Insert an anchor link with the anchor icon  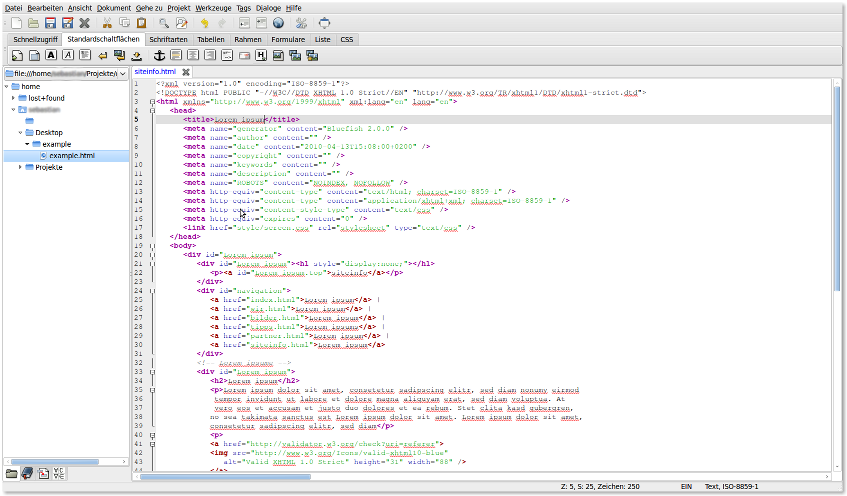tap(159, 55)
